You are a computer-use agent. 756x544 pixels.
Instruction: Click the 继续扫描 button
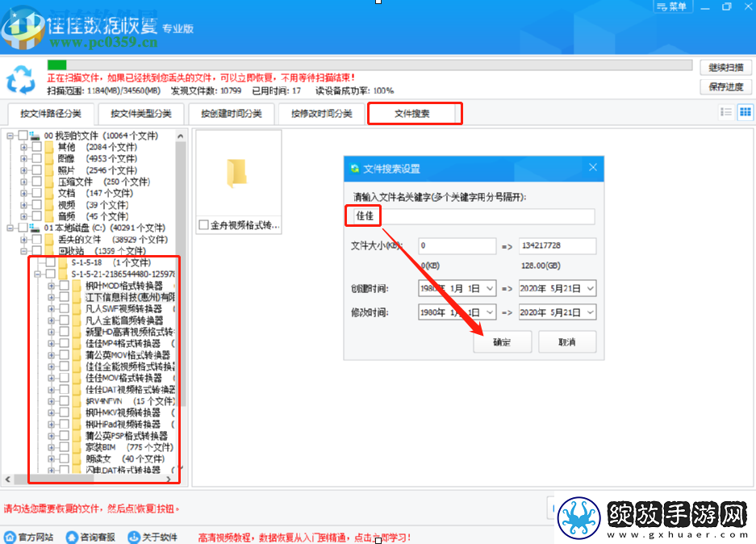click(725, 68)
